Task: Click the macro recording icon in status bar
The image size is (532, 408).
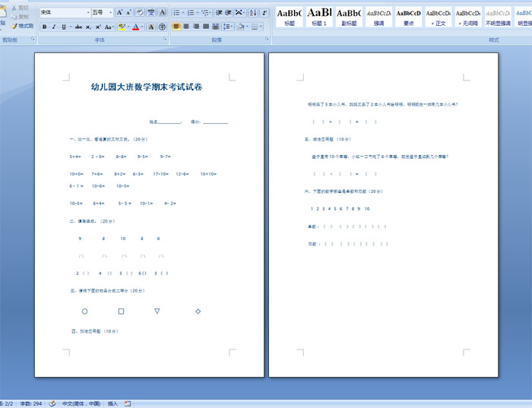Action: click(x=128, y=403)
